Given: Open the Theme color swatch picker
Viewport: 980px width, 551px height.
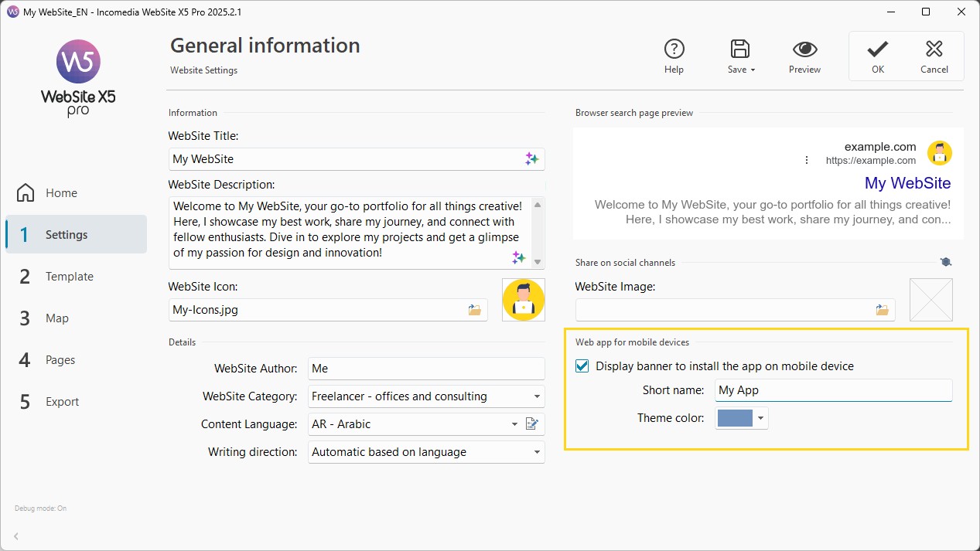Looking at the screenshot, I should pyautogui.click(x=742, y=418).
